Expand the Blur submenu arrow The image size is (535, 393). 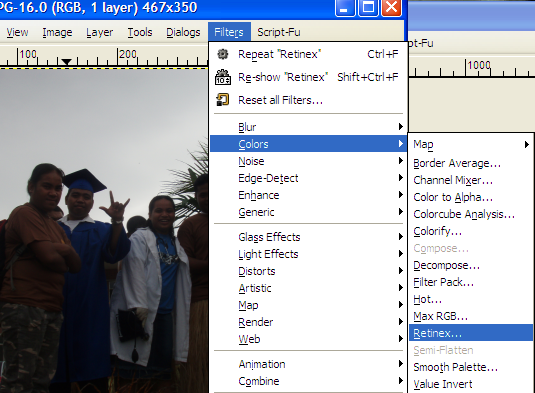(401, 127)
